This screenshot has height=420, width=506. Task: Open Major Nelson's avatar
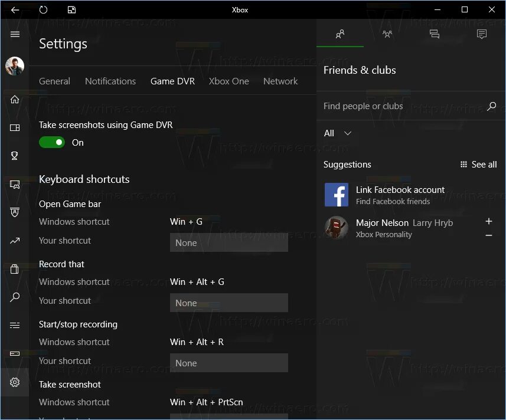[x=337, y=228]
